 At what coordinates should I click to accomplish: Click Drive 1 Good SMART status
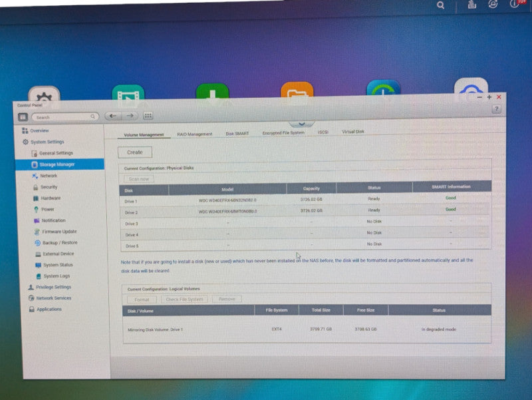point(451,198)
